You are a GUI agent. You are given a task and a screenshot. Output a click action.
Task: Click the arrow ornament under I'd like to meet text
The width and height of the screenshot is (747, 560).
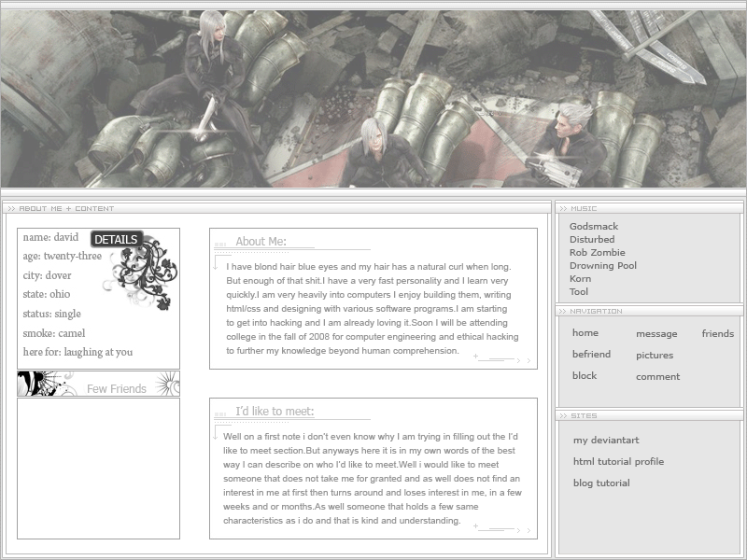click(x=502, y=528)
